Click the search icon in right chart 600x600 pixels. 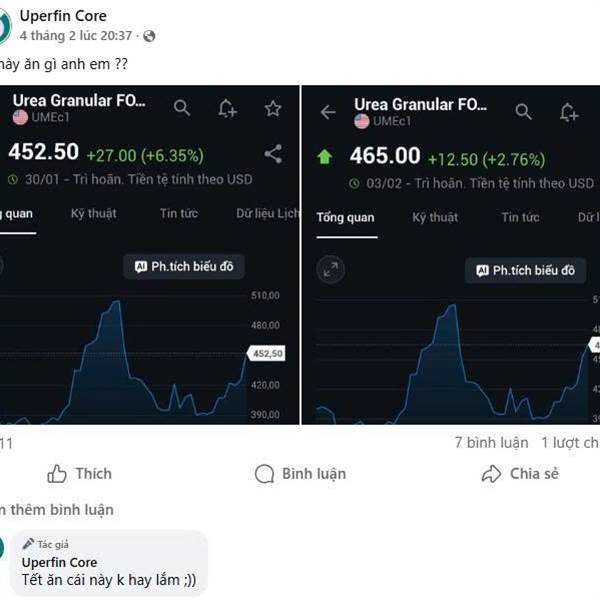(x=523, y=112)
